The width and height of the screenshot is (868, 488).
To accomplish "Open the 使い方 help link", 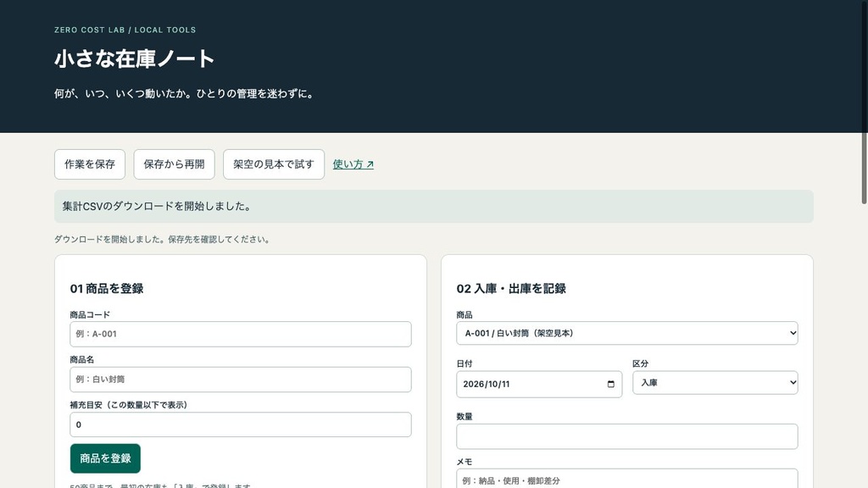I will tap(353, 164).
